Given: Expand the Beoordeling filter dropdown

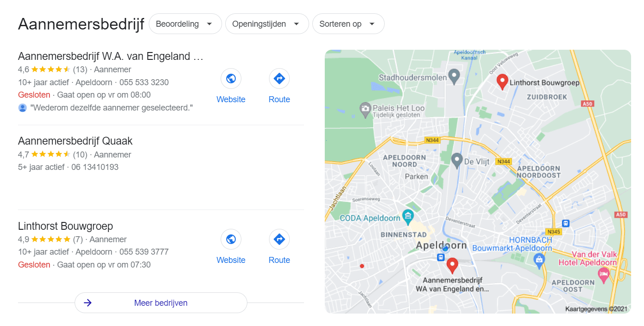Looking at the screenshot, I should pos(185,24).
